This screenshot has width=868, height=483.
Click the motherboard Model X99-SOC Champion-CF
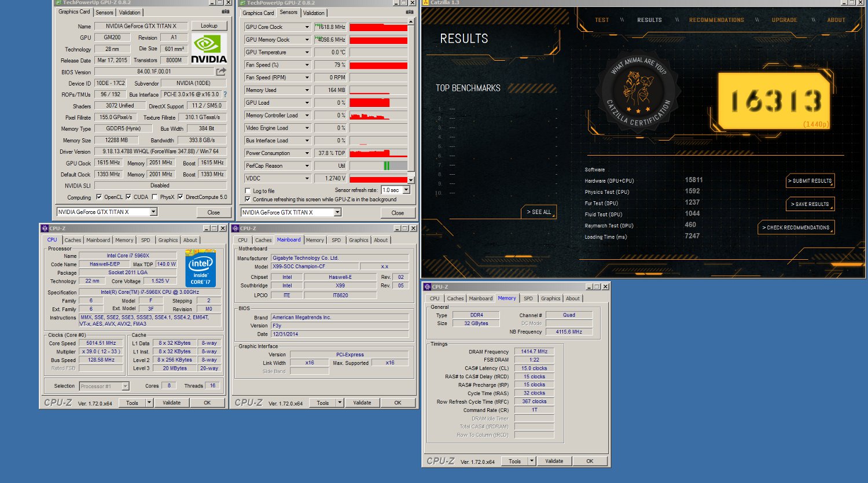pos(315,267)
